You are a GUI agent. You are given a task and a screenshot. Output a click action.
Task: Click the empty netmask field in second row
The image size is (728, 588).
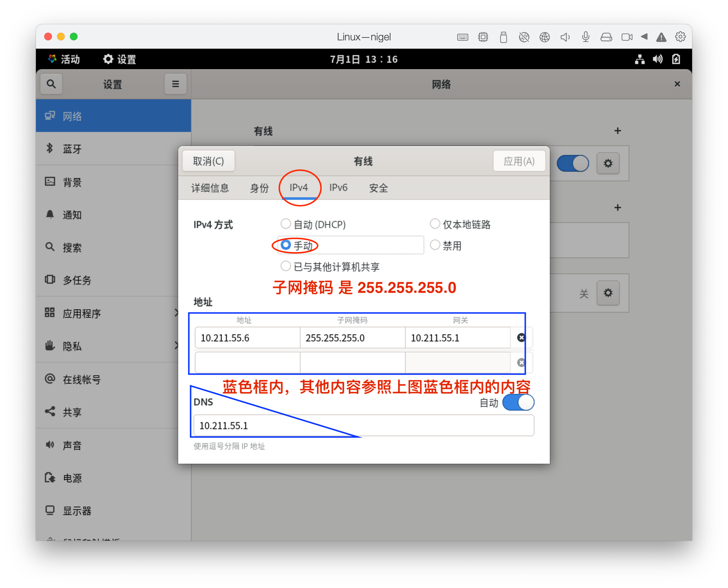(352, 363)
